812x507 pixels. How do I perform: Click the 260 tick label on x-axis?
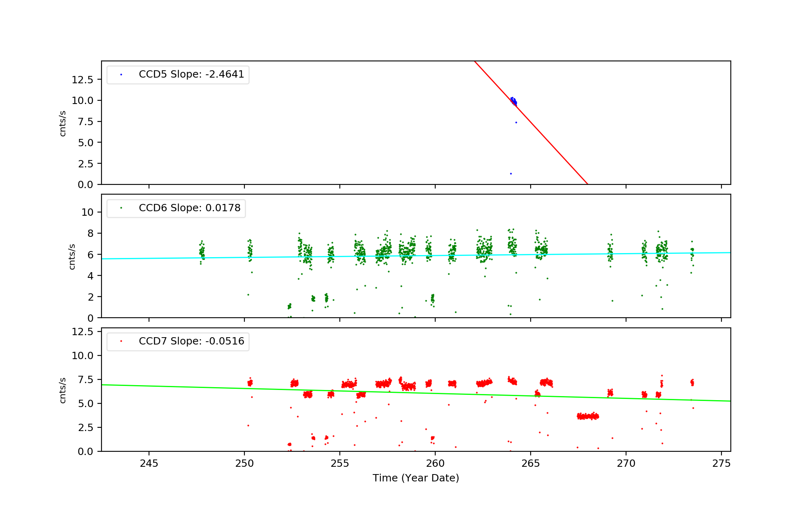[x=435, y=464]
